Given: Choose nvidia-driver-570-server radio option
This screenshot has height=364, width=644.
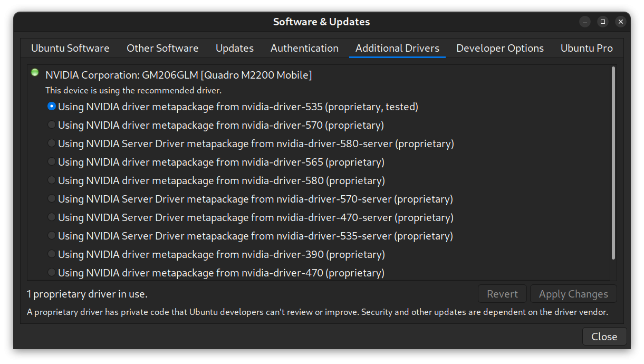Looking at the screenshot, I should (x=52, y=199).
